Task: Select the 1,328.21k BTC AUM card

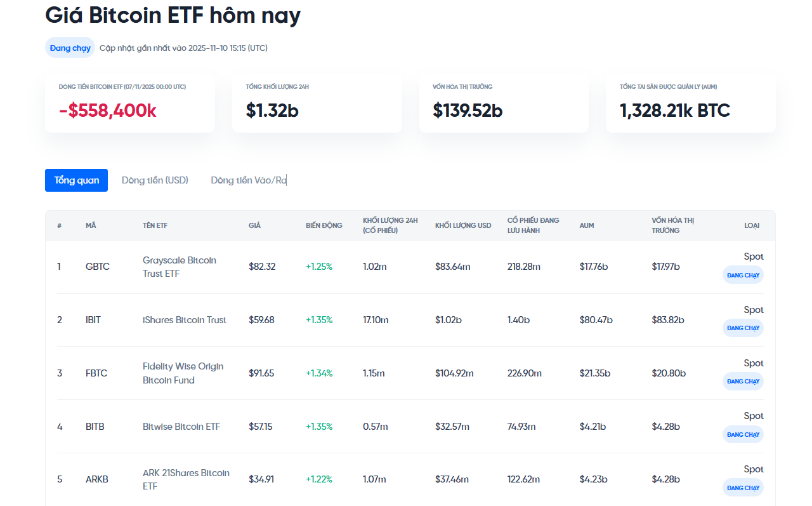Action: [x=690, y=103]
